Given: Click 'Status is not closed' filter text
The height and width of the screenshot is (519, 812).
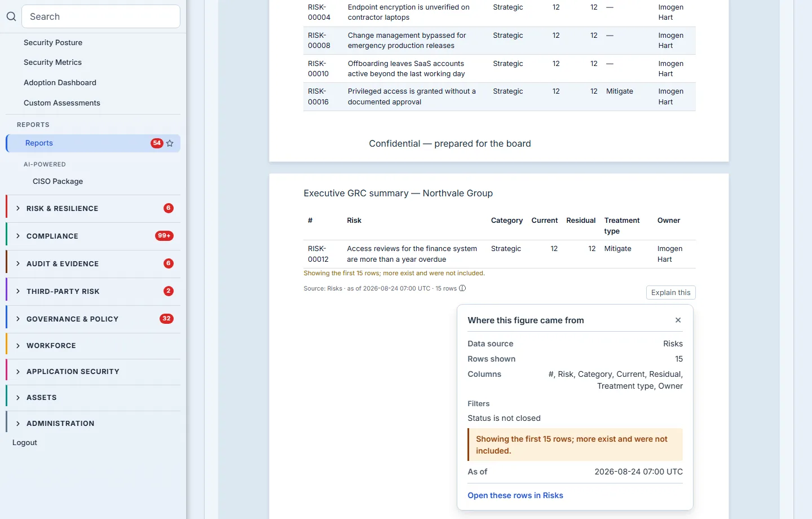Looking at the screenshot, I should pos(504,418).
